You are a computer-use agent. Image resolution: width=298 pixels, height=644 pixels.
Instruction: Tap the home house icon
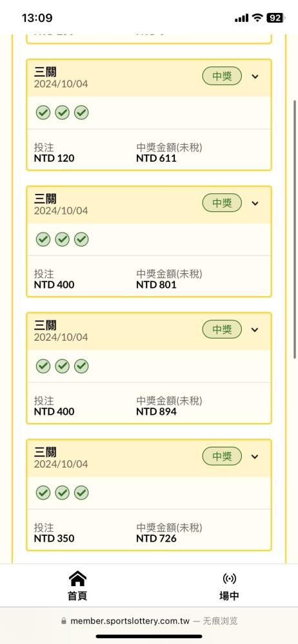[77, 578]
